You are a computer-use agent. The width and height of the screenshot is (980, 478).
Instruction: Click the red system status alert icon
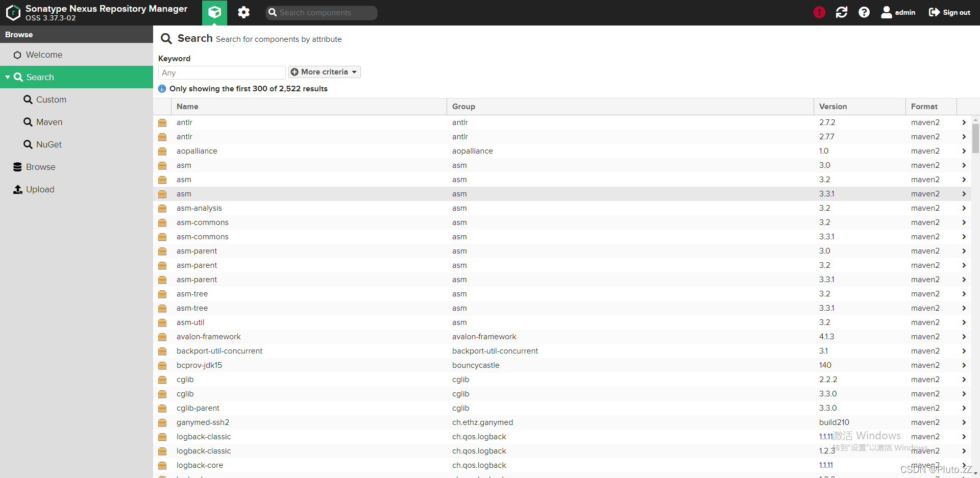click(x=819, y=12)
